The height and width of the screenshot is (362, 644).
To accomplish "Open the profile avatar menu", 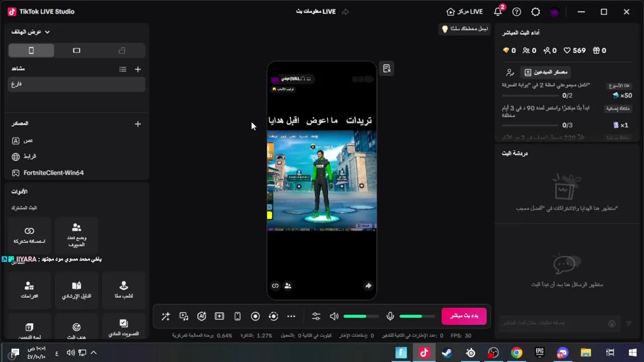I will 554,12.
